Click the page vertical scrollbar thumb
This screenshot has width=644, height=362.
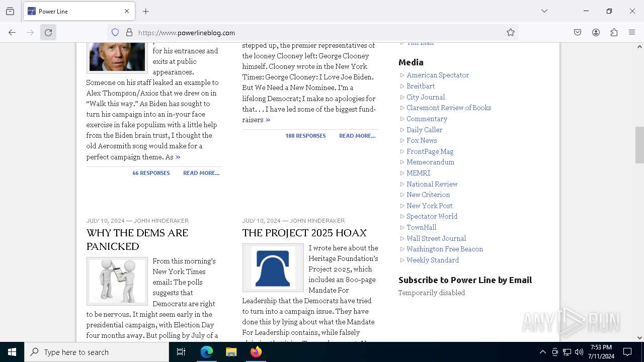639,145
